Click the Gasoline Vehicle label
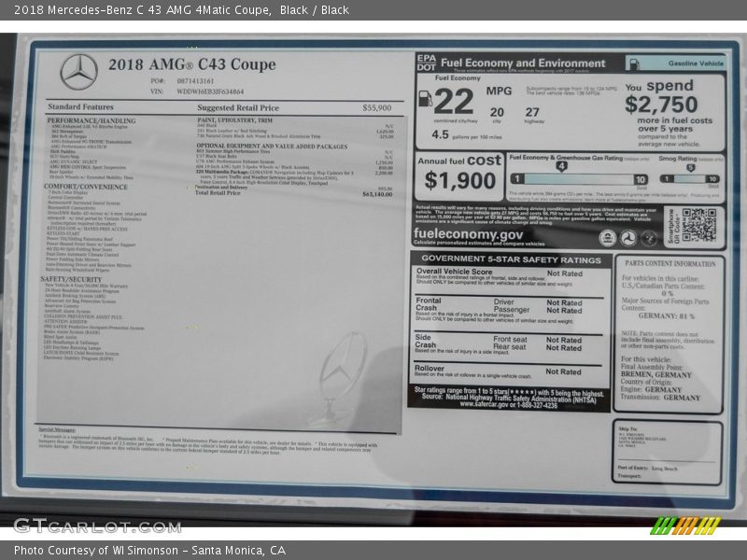The width and height of the screenshot is (747, 560). pyautogui.click(x=696, y=63)
